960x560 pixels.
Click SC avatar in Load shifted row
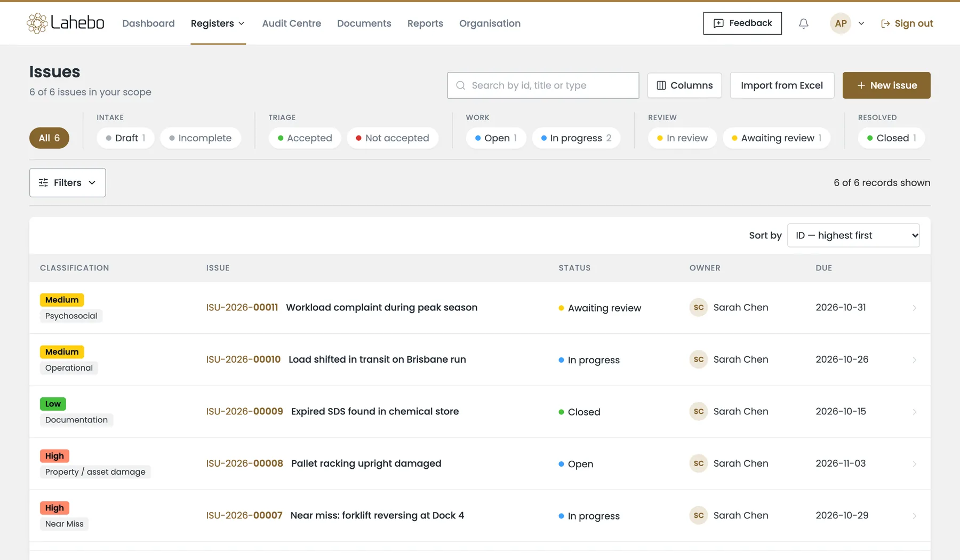(x=699, y=359)
